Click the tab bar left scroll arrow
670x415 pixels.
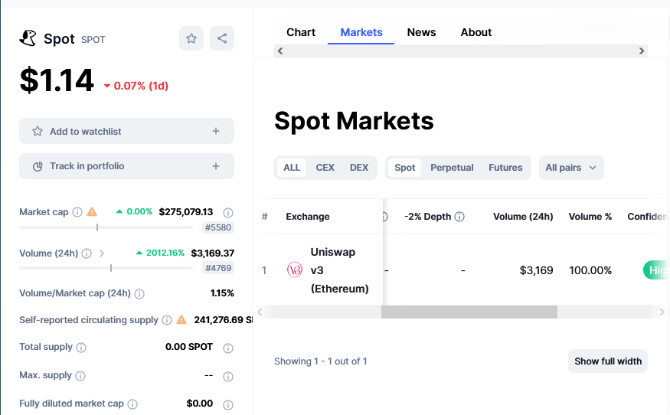pos(280,51)
